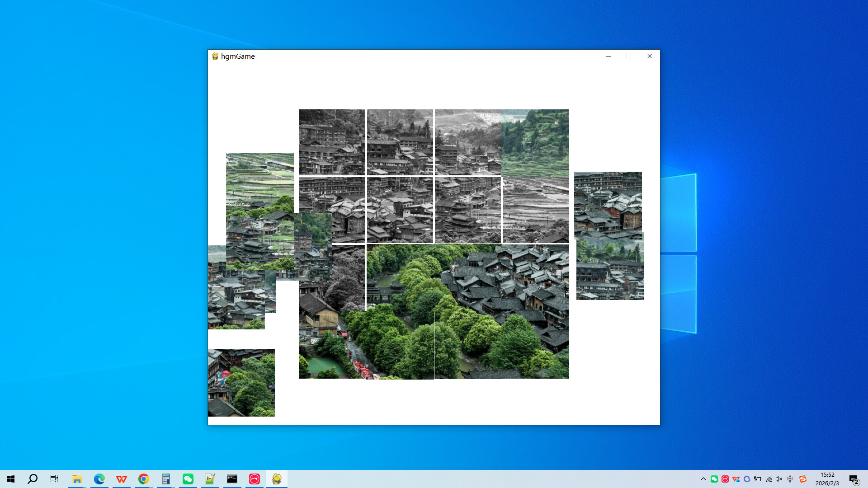The width and height of the screenshot is (868, 488).
Task: Select the large green village photo piece
Action: (468, 312)
